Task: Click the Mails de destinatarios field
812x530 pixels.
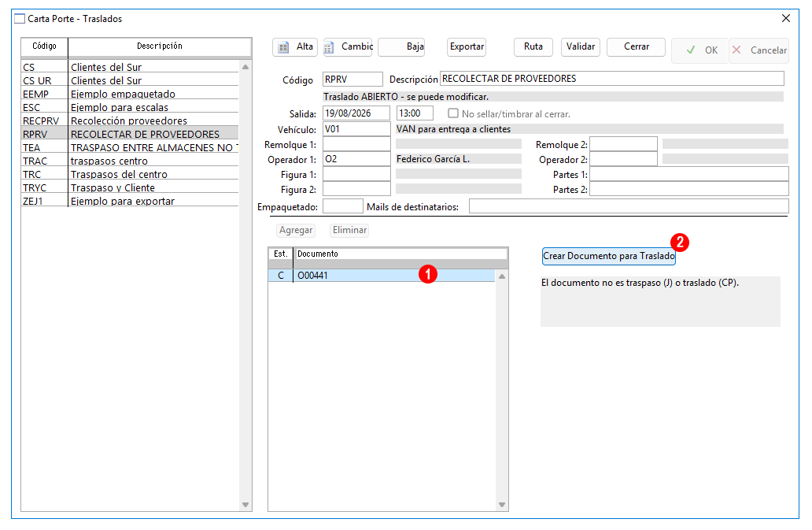Action: coord(629,206)
